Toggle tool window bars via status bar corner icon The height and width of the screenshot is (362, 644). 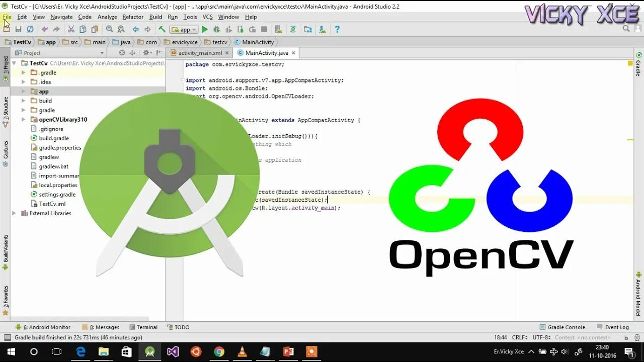(x=7, y=337)
